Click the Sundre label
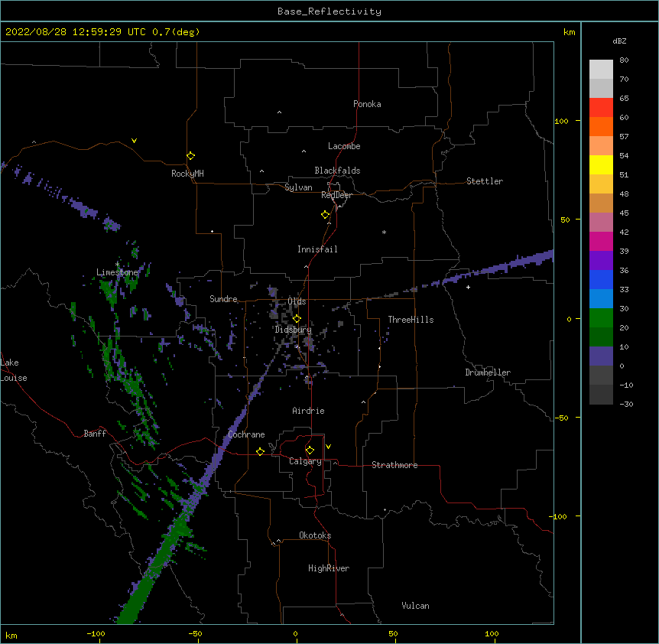Screen dimensions: 659x644 click(x=223, y=299)
